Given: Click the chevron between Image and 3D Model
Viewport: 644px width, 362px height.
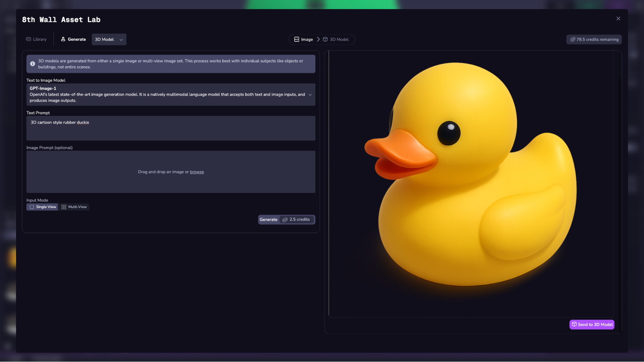Looking at the screenshot, I should click(x=318, y=39).
